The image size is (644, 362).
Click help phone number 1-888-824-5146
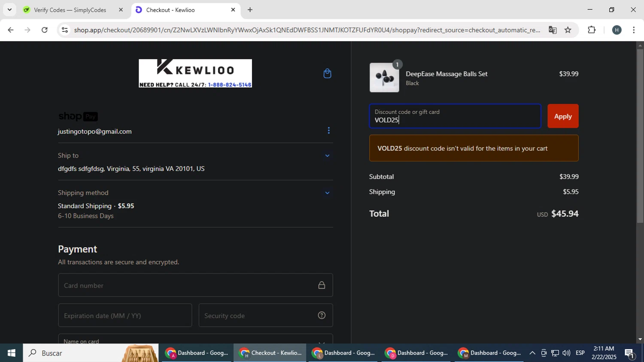click(230, 85)
